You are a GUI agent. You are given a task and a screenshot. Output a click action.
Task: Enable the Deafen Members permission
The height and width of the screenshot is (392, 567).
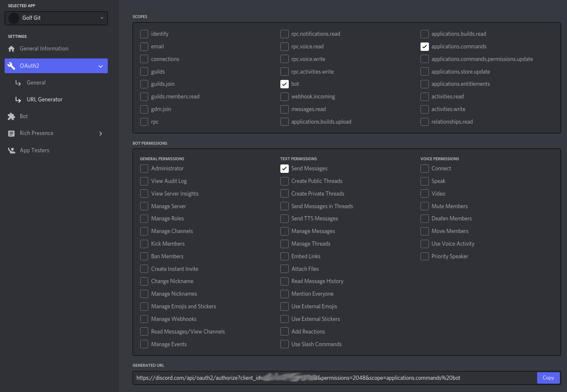tap(425, 219)
